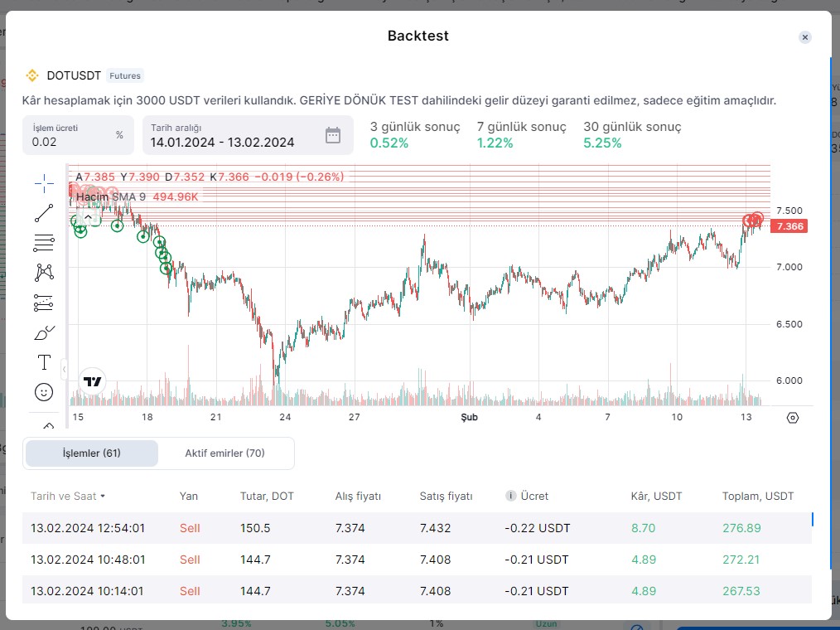Sort by Tarih ve Saat column
Viewport: 840px width, 630px height.
click(68, 497)
